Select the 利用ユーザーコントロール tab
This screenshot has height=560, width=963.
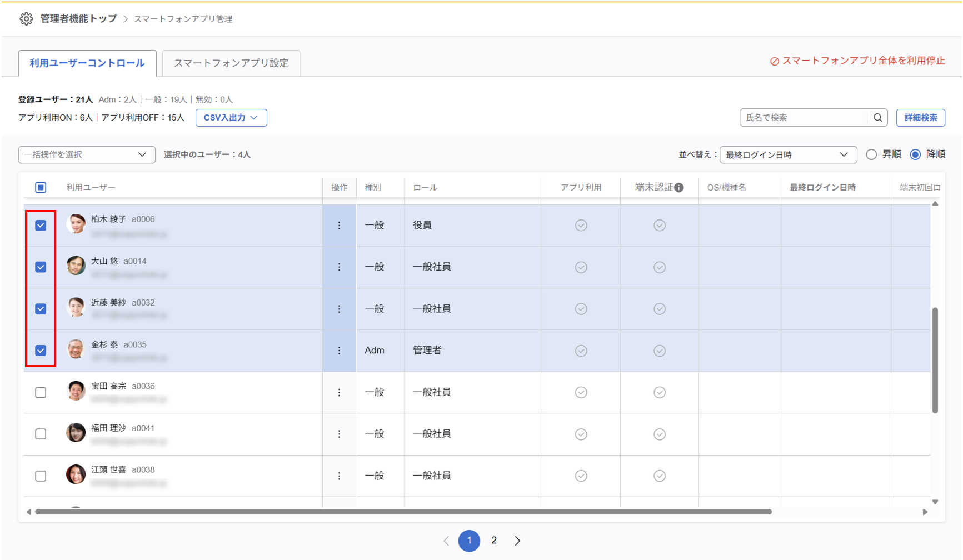point(87,63)
